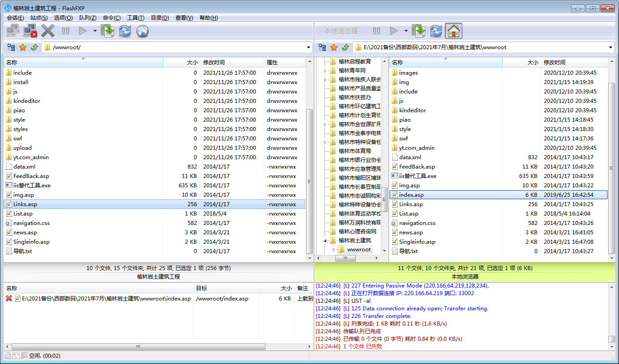Open the local path history dropdown
The height and width of the screenshot is (364, 619).
click(x=611, y=47)
